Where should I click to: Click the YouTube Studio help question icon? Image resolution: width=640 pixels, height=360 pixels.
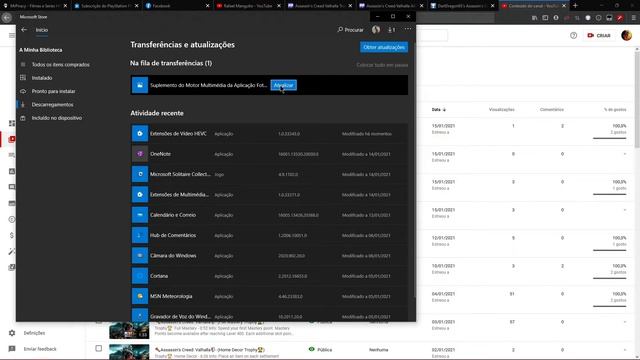click(573, 36)
